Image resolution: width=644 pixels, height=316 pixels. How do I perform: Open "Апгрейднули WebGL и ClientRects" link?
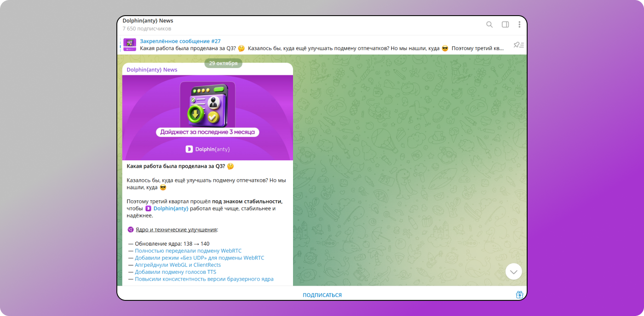(178, 265)
